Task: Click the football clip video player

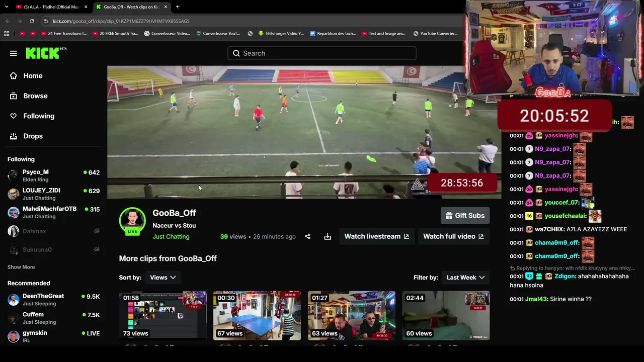Action: click(304, 132)
